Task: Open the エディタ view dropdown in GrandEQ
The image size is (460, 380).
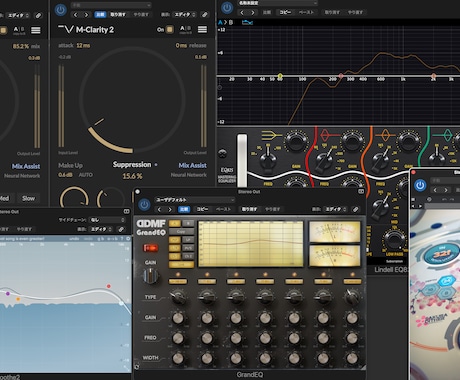Action: pos(335,209)
